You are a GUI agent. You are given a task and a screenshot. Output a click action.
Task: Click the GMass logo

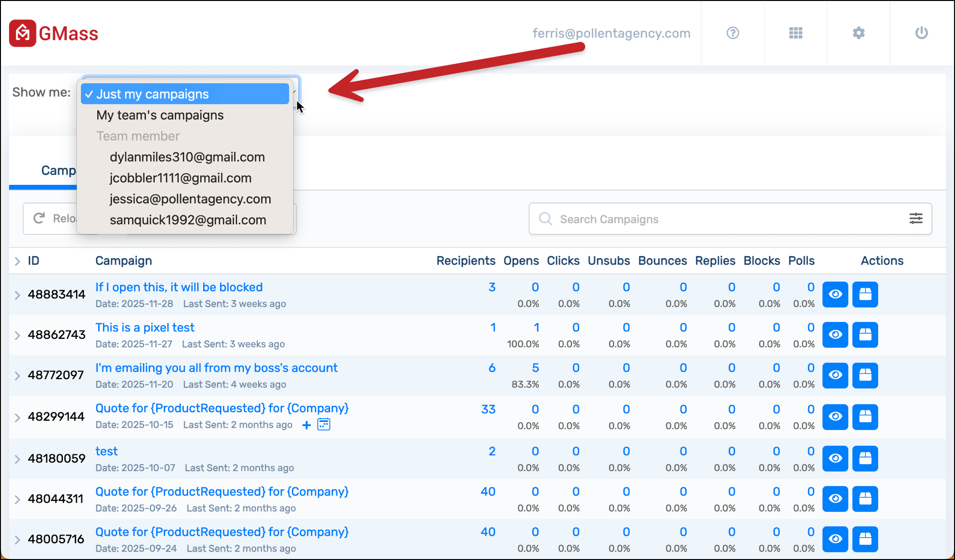(x=53, y=33)
